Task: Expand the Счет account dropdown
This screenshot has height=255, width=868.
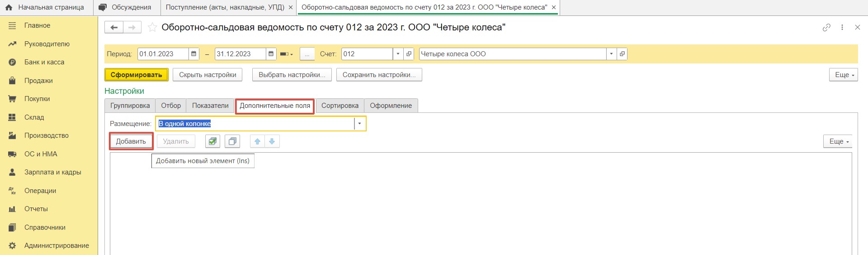Action: click(398, 54)
